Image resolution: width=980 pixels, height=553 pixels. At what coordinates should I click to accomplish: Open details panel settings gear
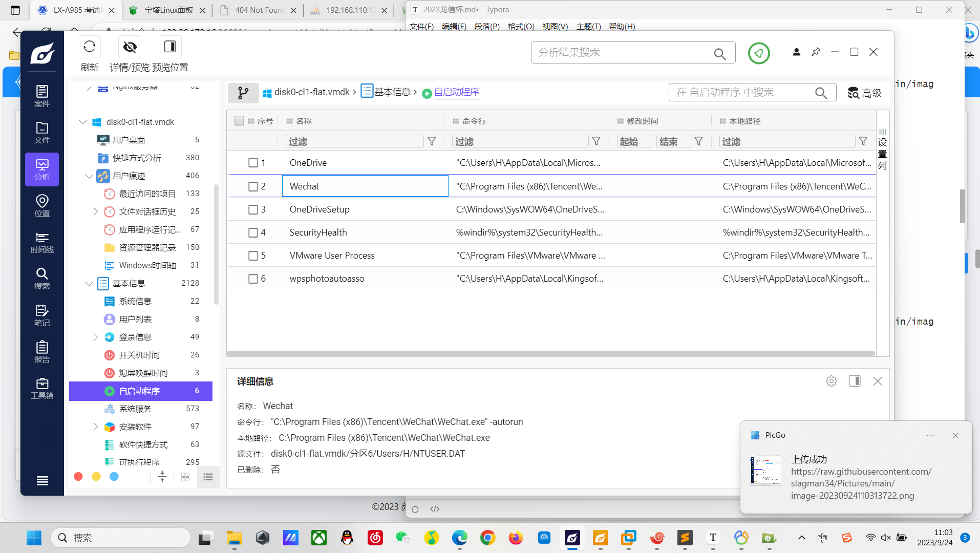click(x=831, y=381)
